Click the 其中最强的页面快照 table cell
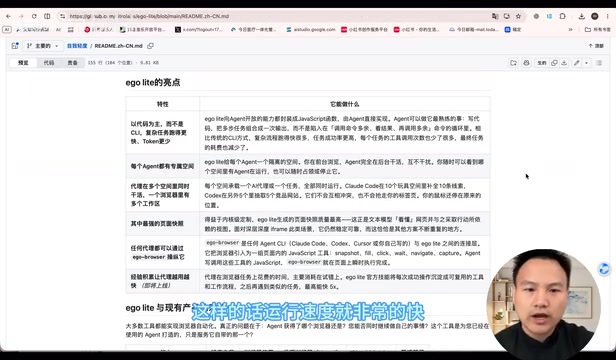This screenshot has width=616, height=360. click(162, 224)
